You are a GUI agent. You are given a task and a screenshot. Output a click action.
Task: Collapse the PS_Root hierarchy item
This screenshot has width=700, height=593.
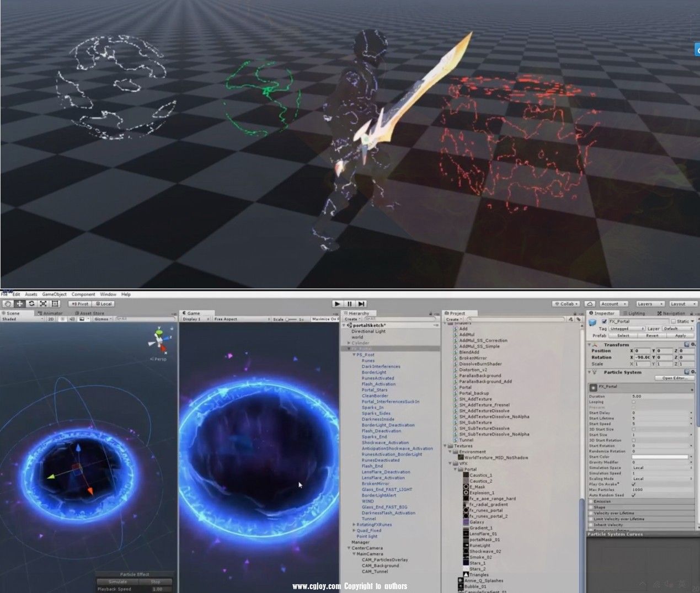point(354,355)
